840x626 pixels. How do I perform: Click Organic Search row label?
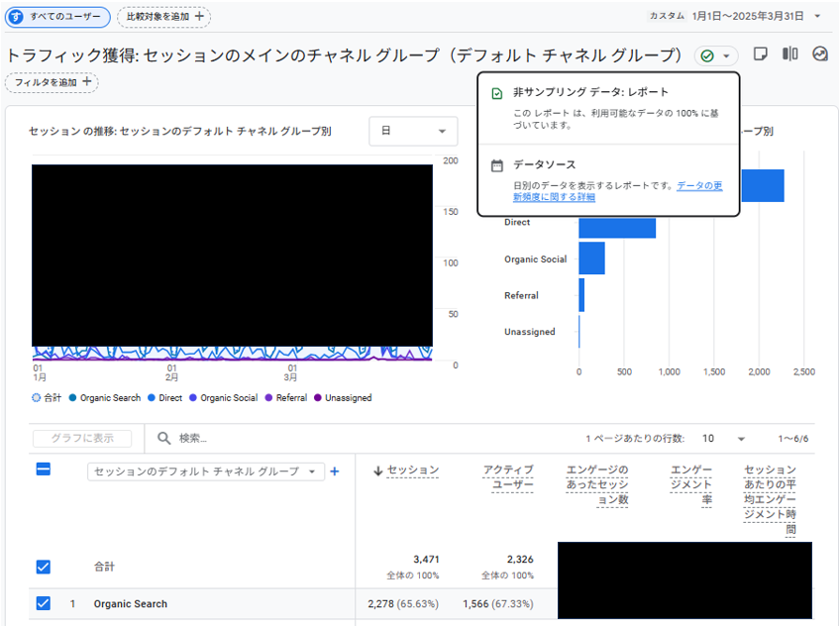(x=130, y=604)
